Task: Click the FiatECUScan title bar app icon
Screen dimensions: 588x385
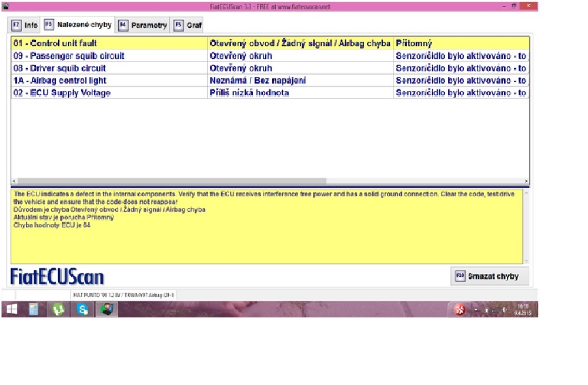Action: pos(6,5)
